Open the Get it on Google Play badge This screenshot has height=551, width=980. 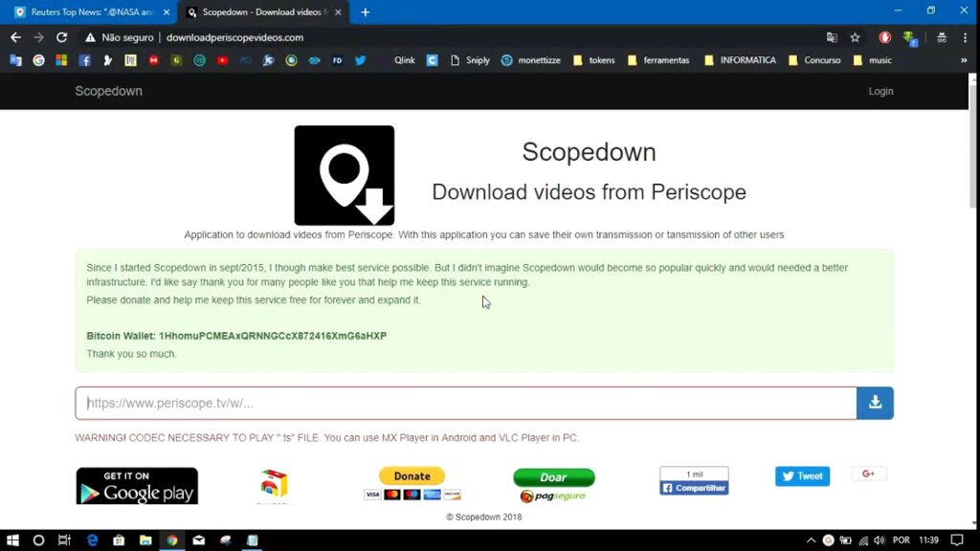click(137, 485)
